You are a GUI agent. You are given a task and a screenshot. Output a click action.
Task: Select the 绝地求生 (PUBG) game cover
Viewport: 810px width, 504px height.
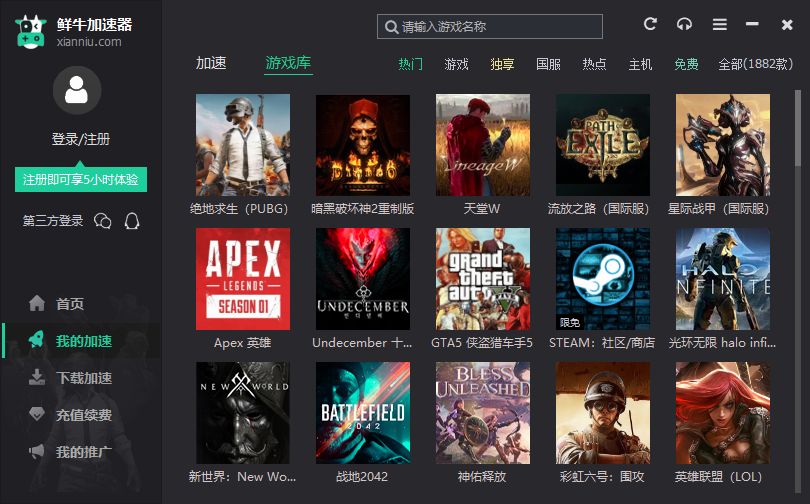[243, 145]
